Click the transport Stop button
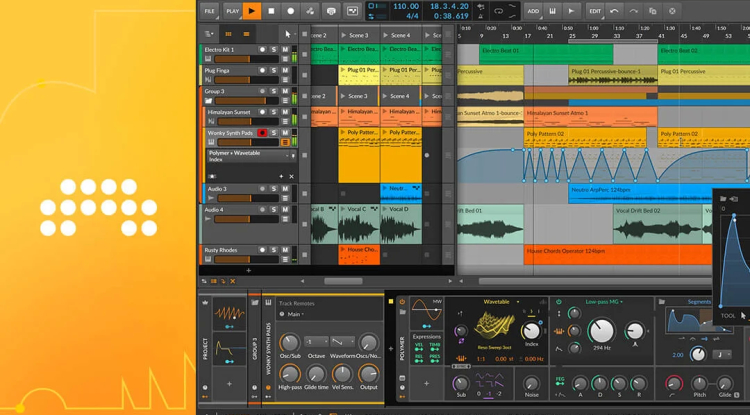 271,11
